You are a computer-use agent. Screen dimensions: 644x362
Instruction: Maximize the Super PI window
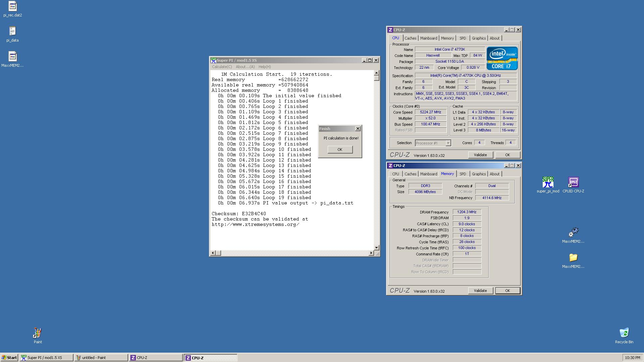coord(370,60)
